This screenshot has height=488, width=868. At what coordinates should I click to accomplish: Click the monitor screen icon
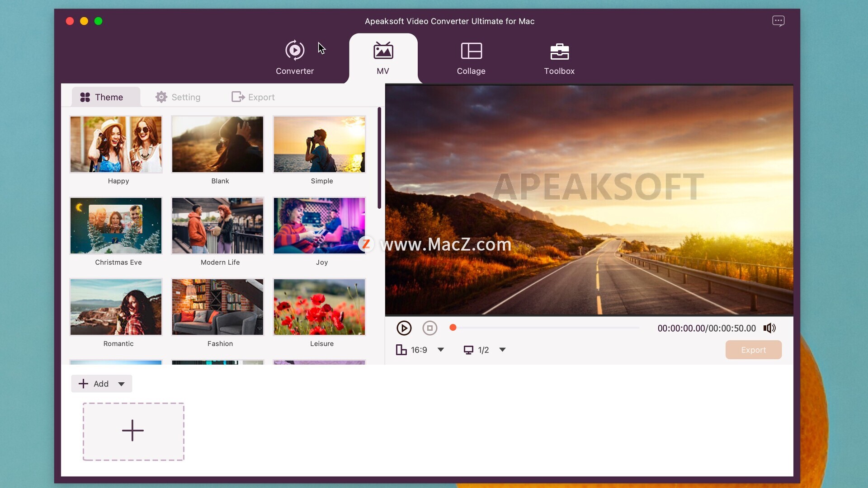click(x=468, y=350)
